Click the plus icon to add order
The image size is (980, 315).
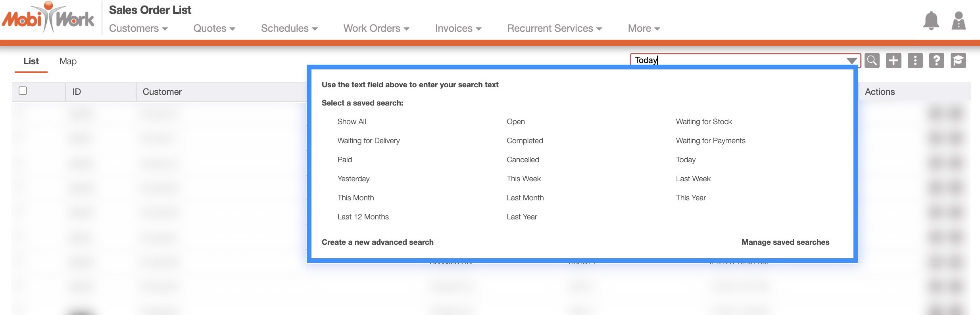[894, 61]
